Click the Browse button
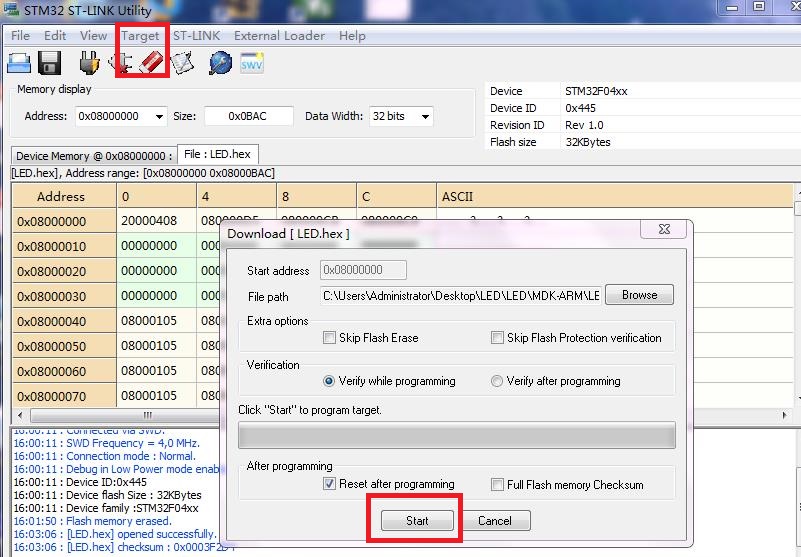801x557 pixels. (640, 295)
